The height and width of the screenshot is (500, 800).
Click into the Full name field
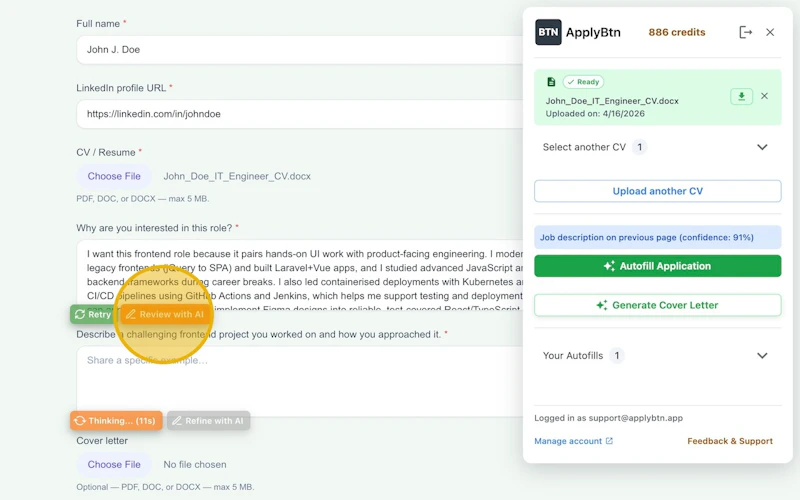[299, 49]
